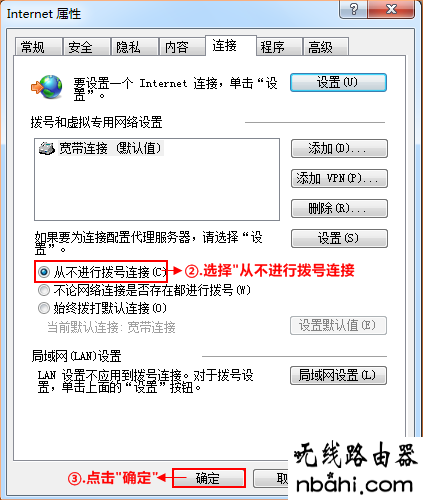This screenshot has width=423, height=500.
Task: Click 添加 VPN(P)... button
Action: [x=339, y=178]
